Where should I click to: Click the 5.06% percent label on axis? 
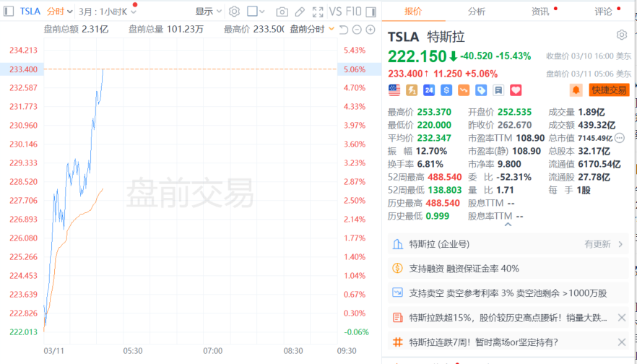(355, 69)
